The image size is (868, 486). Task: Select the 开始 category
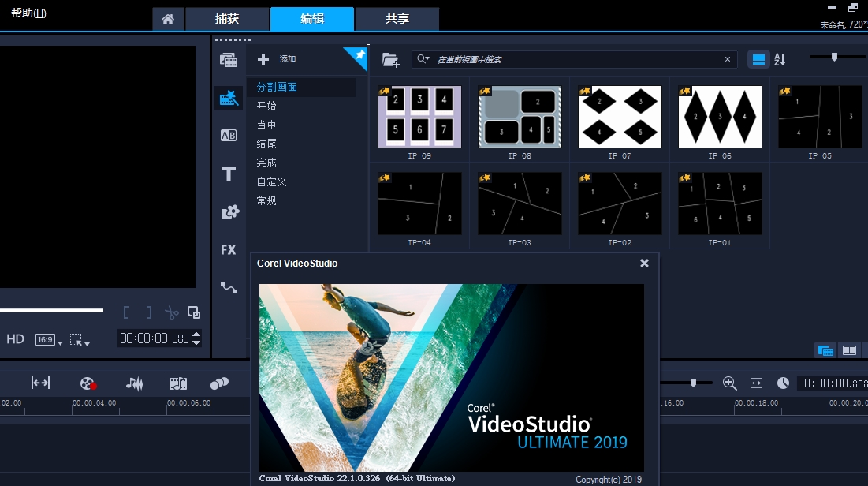[266, 106]
